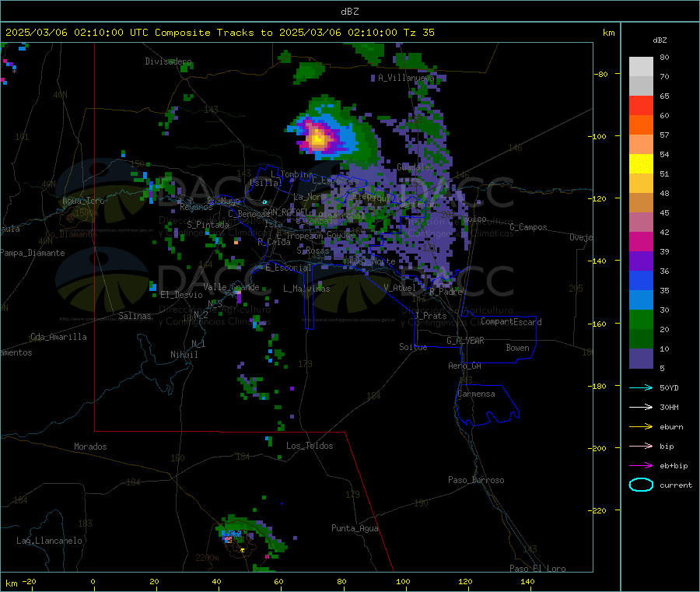Click the small cyan circle marker near SAN_RAFAEL
This screenshot has height=592, width=700.
tap(264, 202)
